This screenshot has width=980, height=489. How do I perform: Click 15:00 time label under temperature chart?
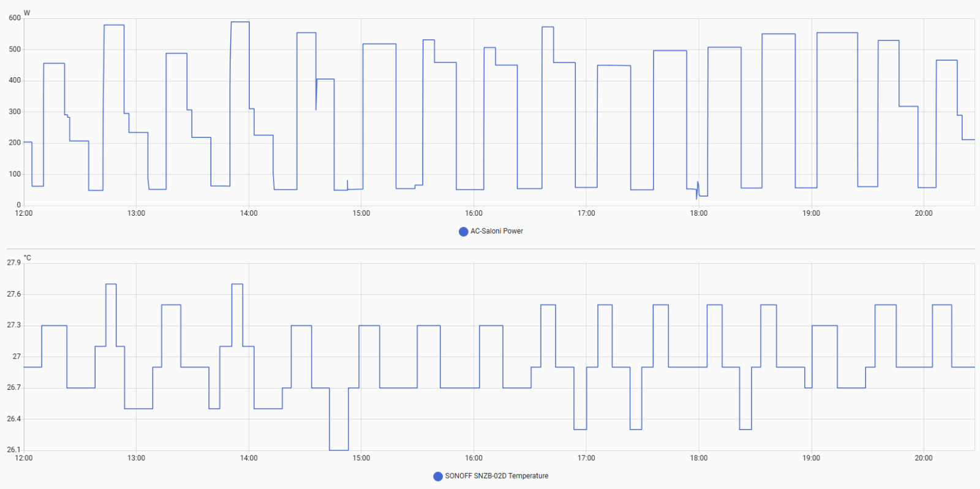(x=361, y=458)
